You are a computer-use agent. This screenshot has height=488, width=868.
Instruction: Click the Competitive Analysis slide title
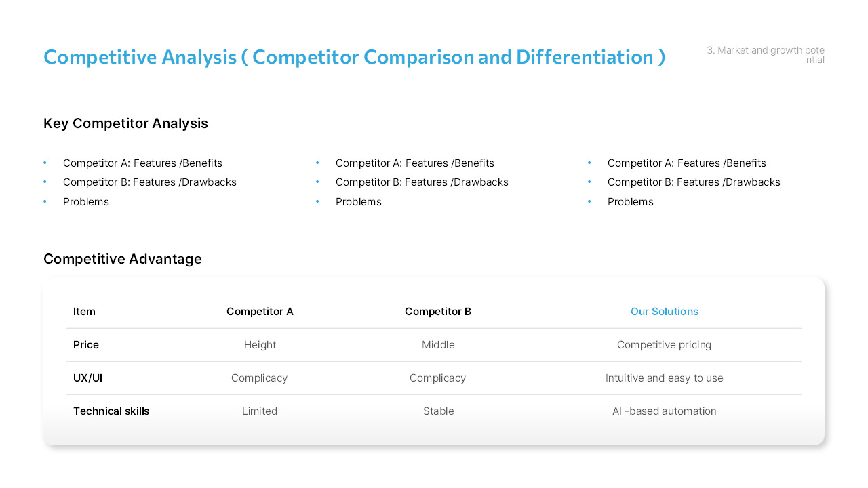pos(354,57)
